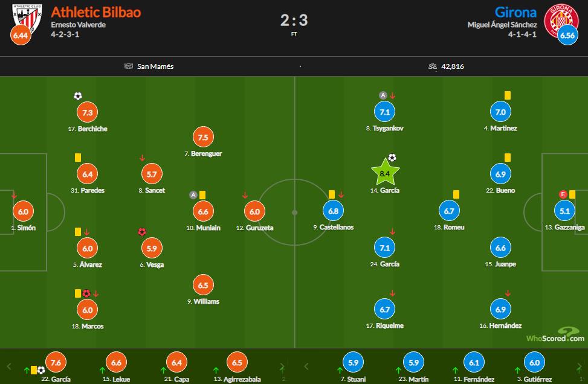588x384 pixels.
Task: Open the Girona team name link
Action: [x=515, y=12]
